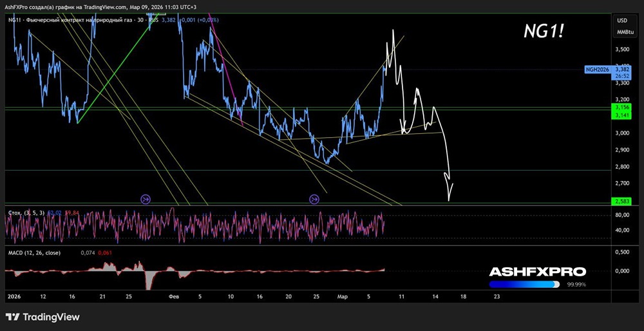Click the 3,300 price scale value
This screenshot has height=331, width=644.
(x=621, y=83)
